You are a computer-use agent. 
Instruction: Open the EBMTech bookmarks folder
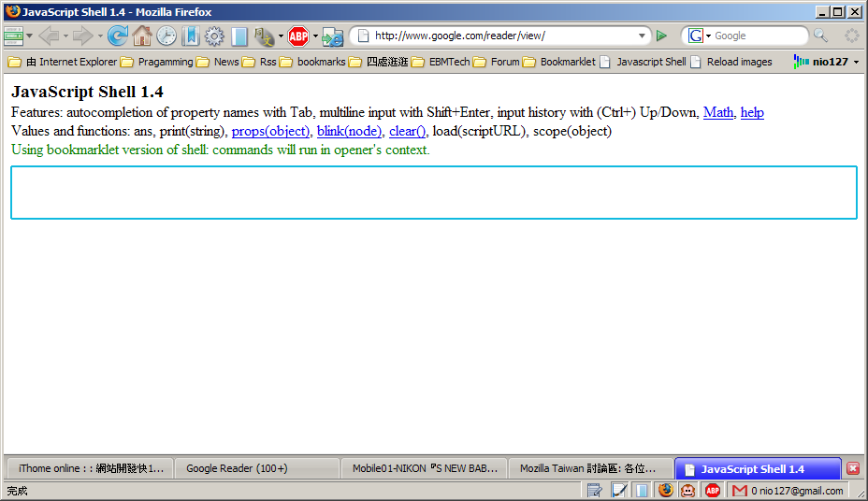click(x=441, y=62)
